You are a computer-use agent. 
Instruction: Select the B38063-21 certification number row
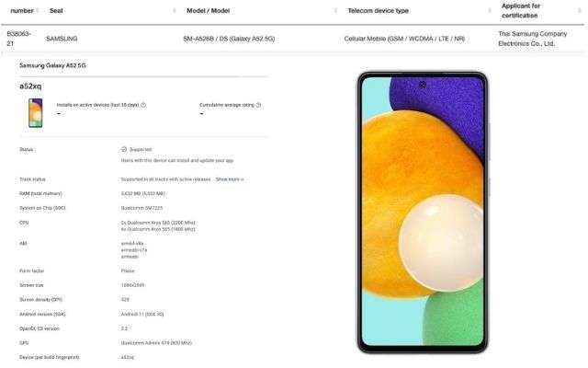click(x=18, y=39)
